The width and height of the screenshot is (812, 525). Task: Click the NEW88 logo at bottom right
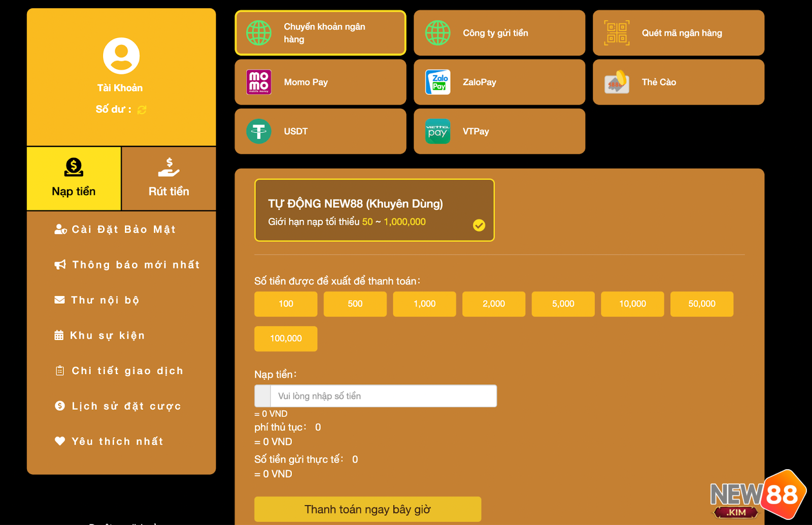[x=758, y=495]
